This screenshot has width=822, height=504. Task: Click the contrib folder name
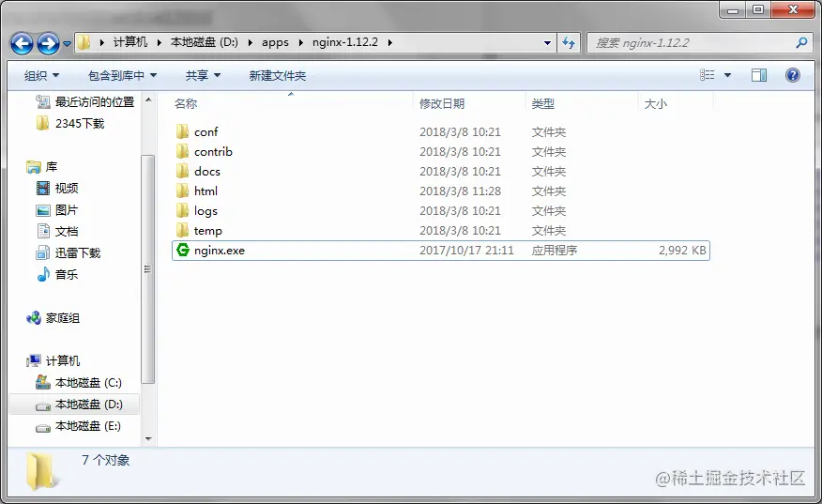213,151
